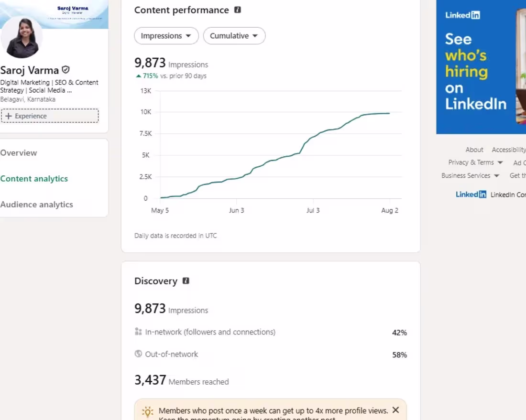Viewport: 526px width, 420px height.
Task: Click the Aug 2 axis label
Action: [390, 211]
